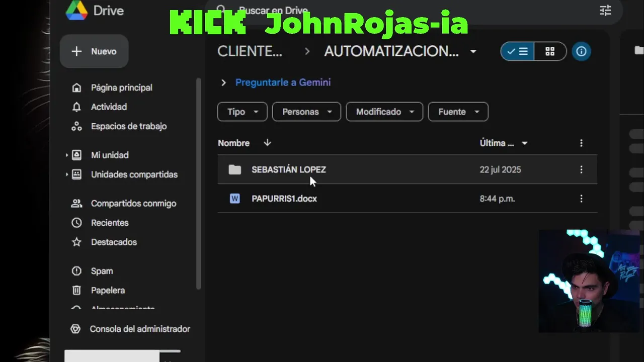Open Tipo filter dropdown

click(242, 112)
